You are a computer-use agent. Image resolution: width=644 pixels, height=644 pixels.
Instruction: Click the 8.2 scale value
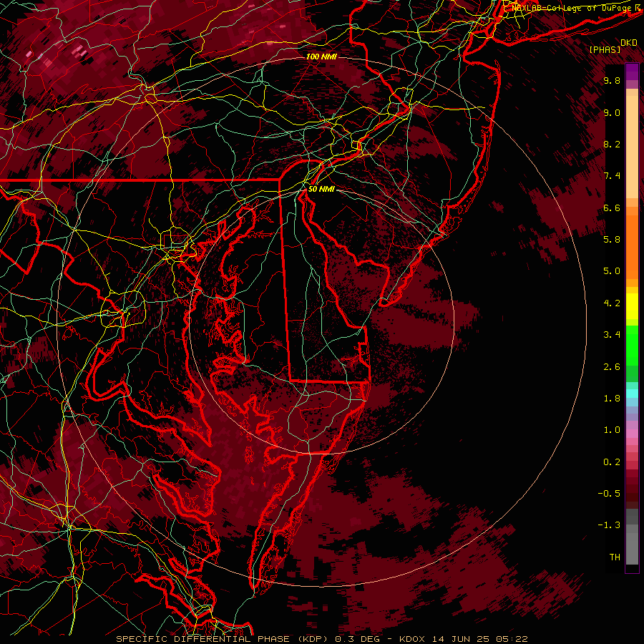pyautogui.click(x=612, y=144)
